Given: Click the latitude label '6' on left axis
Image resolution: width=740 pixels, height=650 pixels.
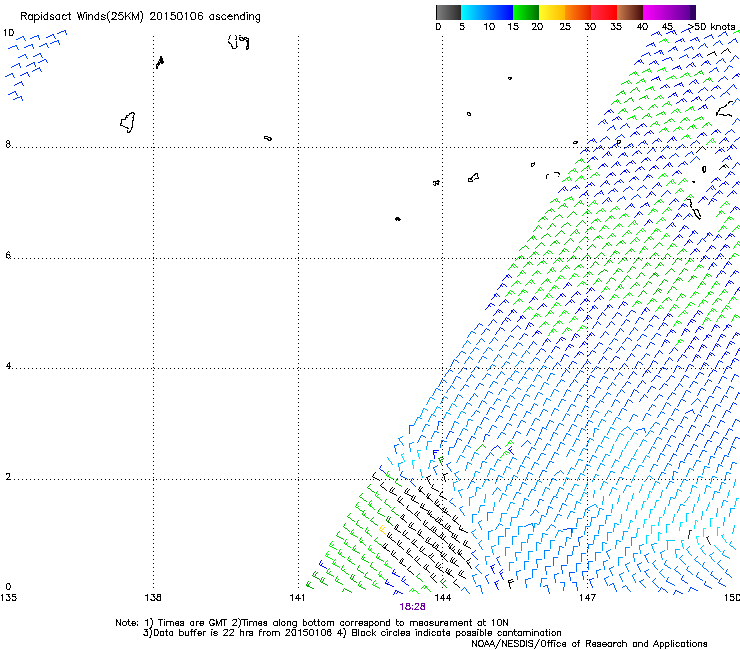Looking at the screenshot, I should click(8, 255).
